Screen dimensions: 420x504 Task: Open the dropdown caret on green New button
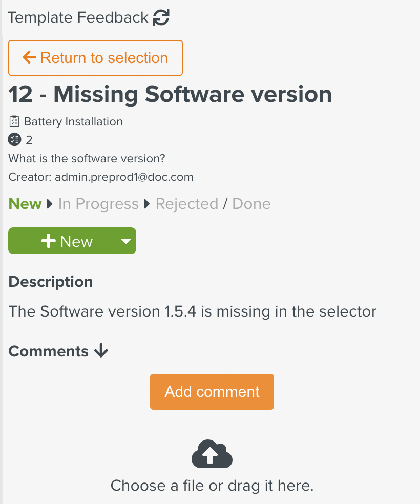pos(126,241)
